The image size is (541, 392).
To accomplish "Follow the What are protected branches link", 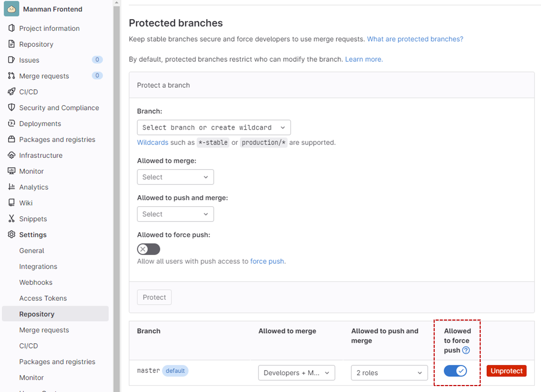I will tap(415, 39).
